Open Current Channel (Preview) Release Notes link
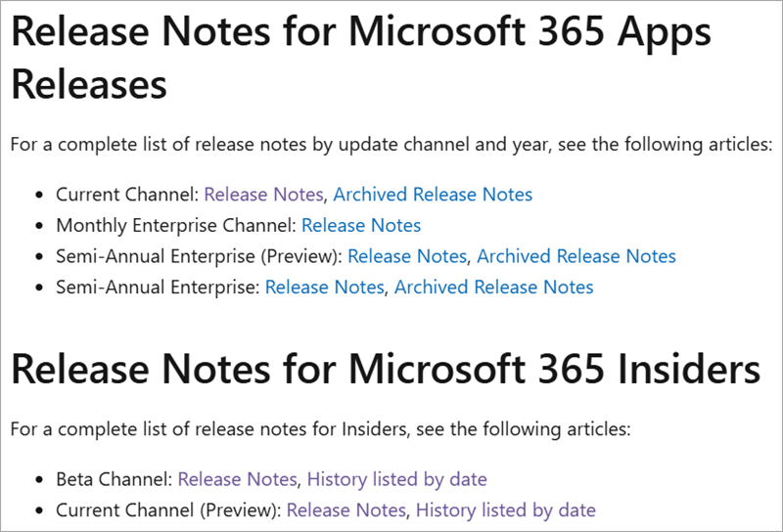Viewport: 783px width, 532px height. pos(346,510)
